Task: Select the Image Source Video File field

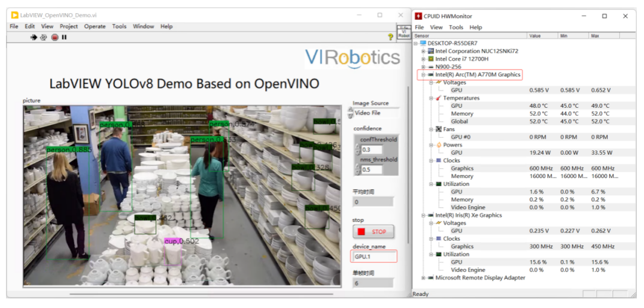Action: pos(376,113)
